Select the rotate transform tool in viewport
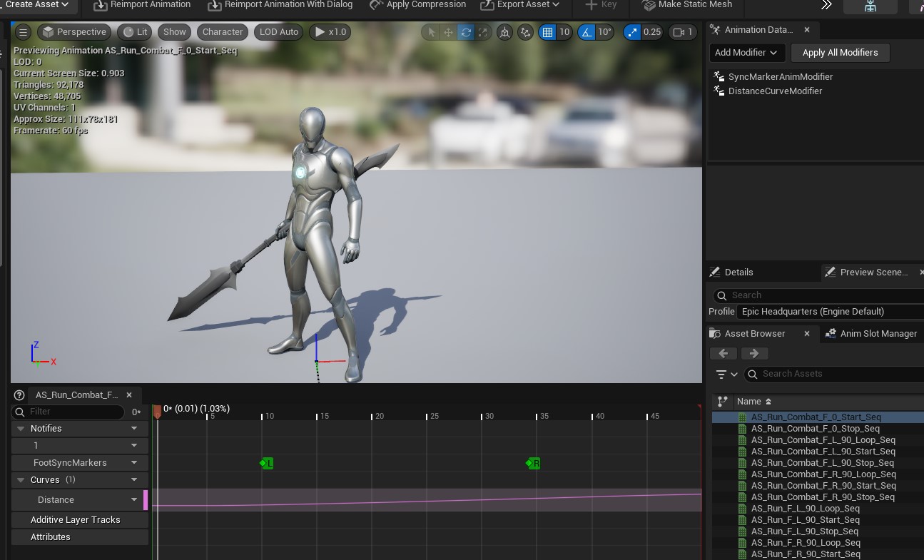This screenshot has height=560, width=924. point(466,32)
